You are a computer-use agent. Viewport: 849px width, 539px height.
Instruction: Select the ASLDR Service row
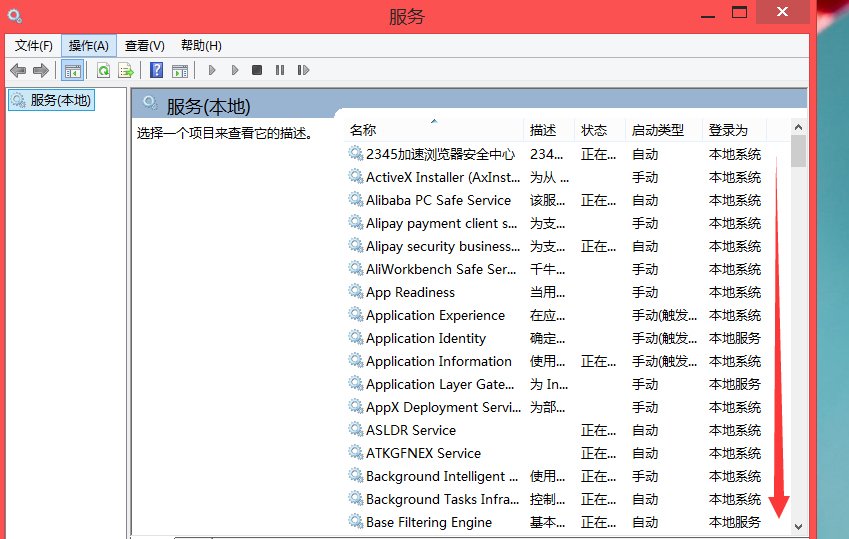[x=555, y=431]
